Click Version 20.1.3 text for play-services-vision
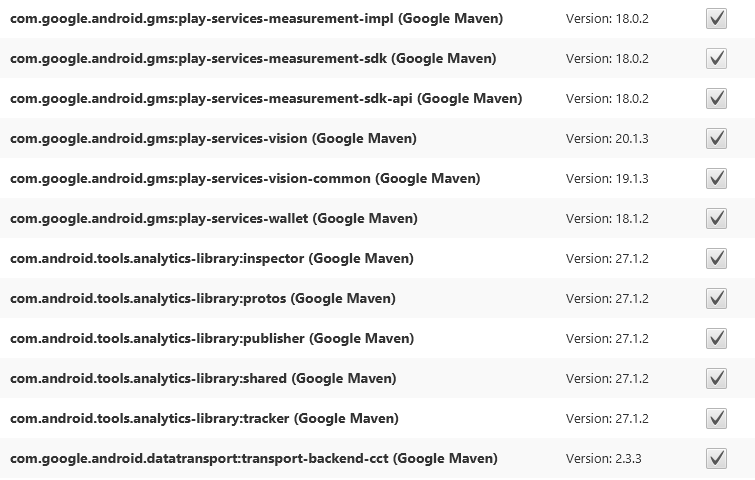Image resolution: width=755 pixels, height=480 pixels. [x=607, y=139]
